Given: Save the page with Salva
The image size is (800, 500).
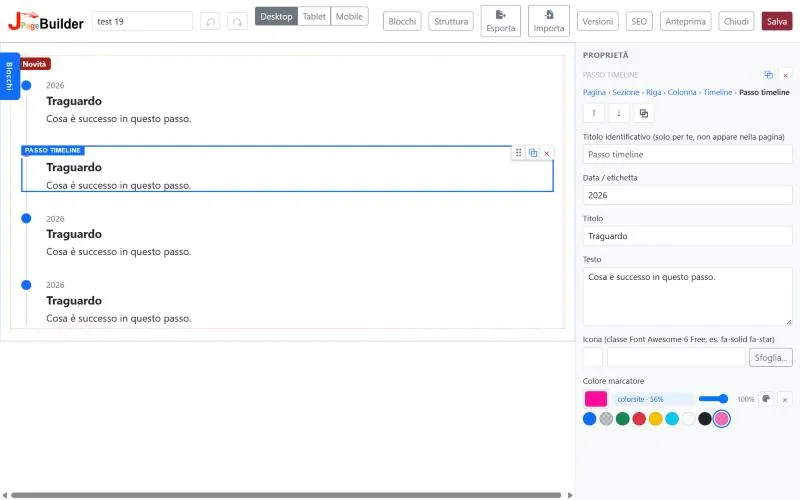Looking at the screenshot, I should (x=777, y=21).
